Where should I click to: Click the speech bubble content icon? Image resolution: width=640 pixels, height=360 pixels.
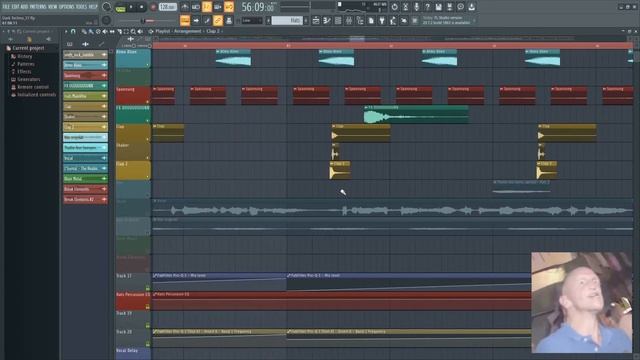click(x=460, y=7)
